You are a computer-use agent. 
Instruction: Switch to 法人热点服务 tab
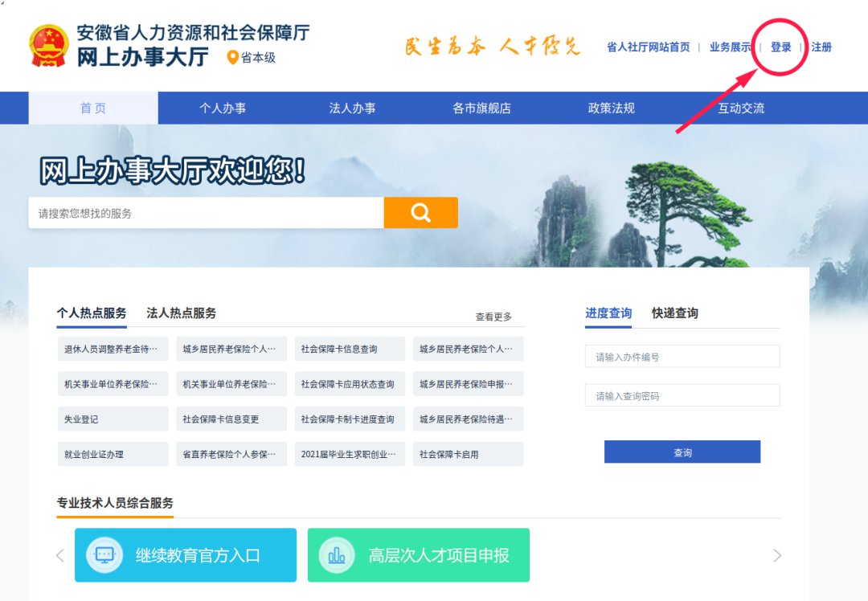[x=181, y=313]
